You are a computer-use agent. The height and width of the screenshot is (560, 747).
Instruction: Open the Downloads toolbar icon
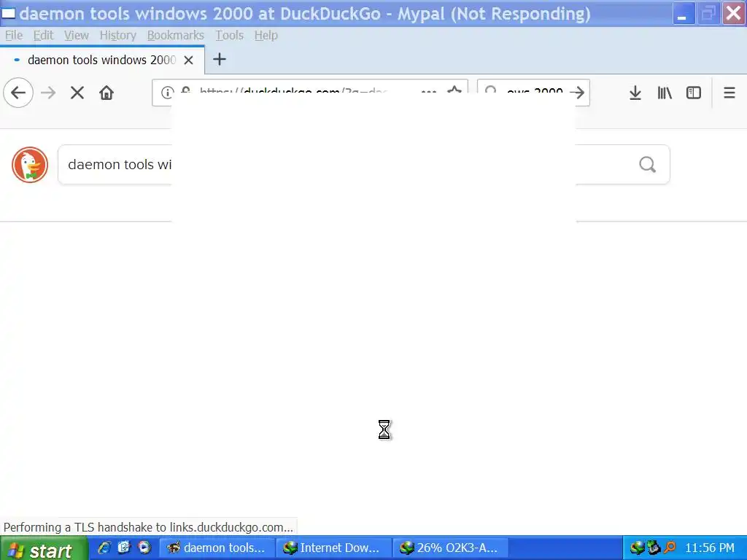[x=635, y=93]
